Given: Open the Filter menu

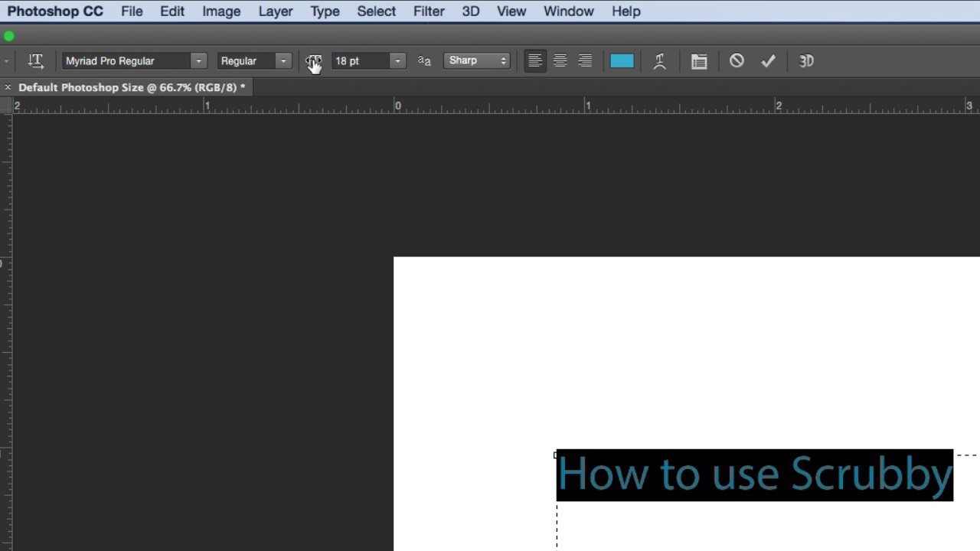Looking at the screenshot, I should click(429, 11).
